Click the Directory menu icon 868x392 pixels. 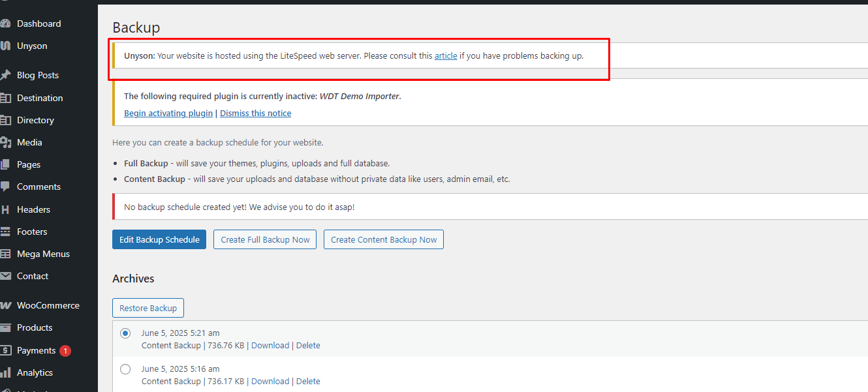coord(5,120)
